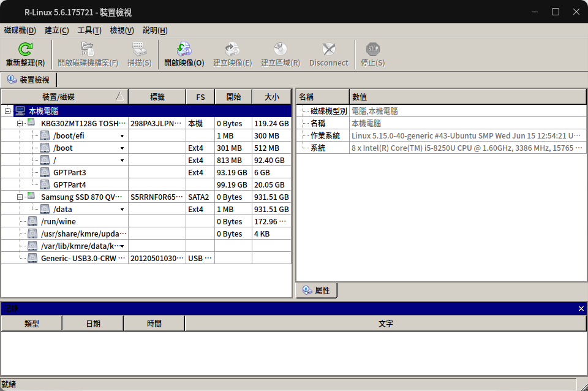Open the /boot/efi partition dropdown arrow
The width and height of the screenshot is (588, 391).
coord(122,136)
